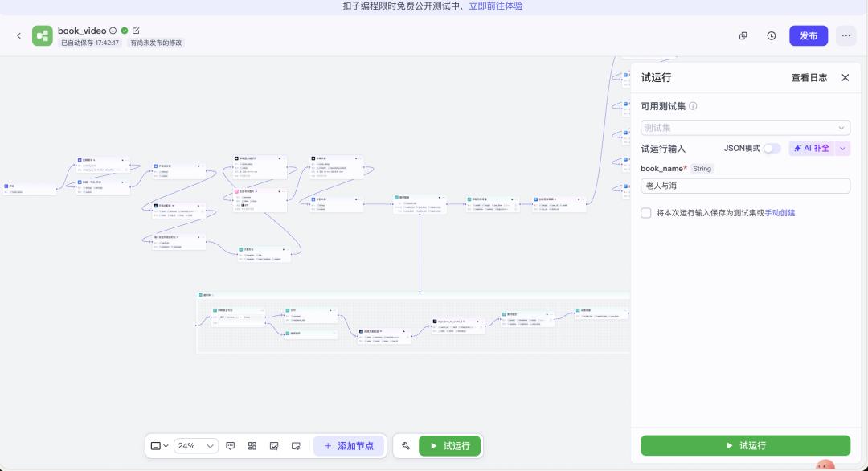Select the comment tool in bottom toolbar
This screenshot has width=868, height=471.
(231, 445)
